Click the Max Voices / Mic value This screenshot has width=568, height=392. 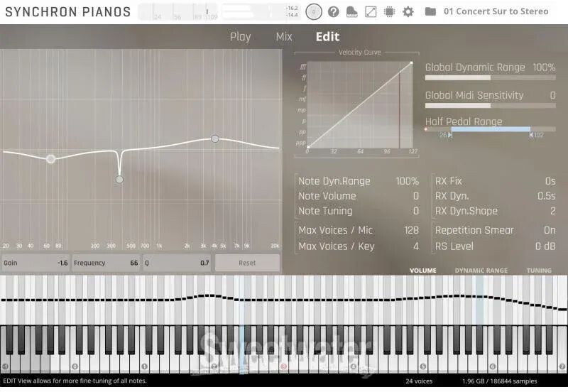[410, 230]
